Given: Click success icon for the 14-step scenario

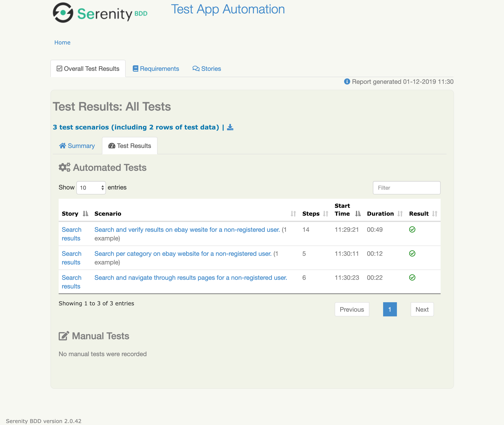Looking at the screenshot, I should (412, 230).
